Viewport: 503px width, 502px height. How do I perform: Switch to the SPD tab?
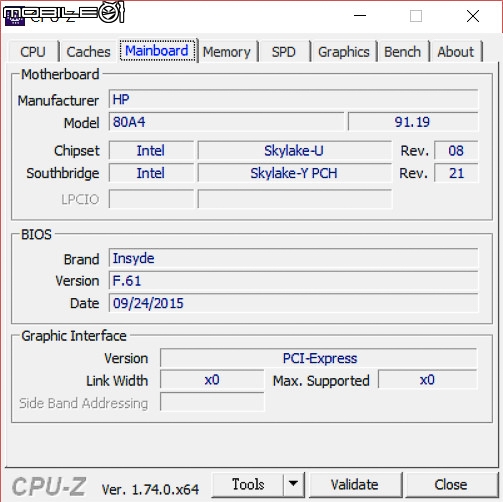click(x=284, y=52)
